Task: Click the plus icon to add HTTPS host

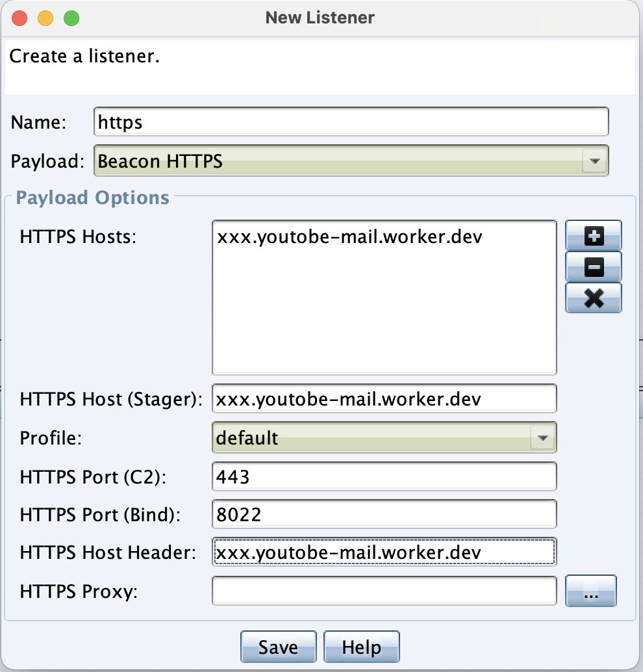Action: [594, 236]
